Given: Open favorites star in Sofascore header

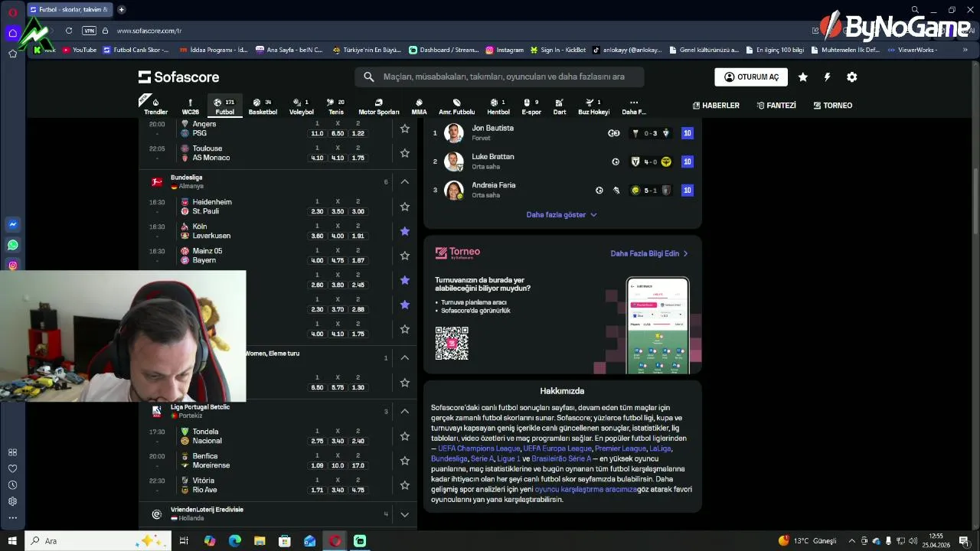Looking at the screenshot, I should [802, 77].
